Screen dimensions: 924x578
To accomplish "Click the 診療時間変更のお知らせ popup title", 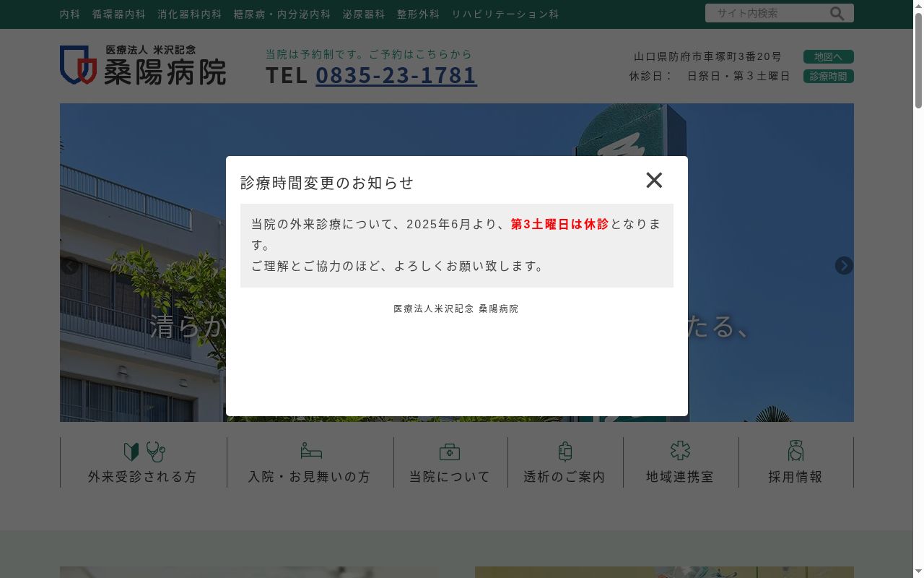I will pos(327,183).
